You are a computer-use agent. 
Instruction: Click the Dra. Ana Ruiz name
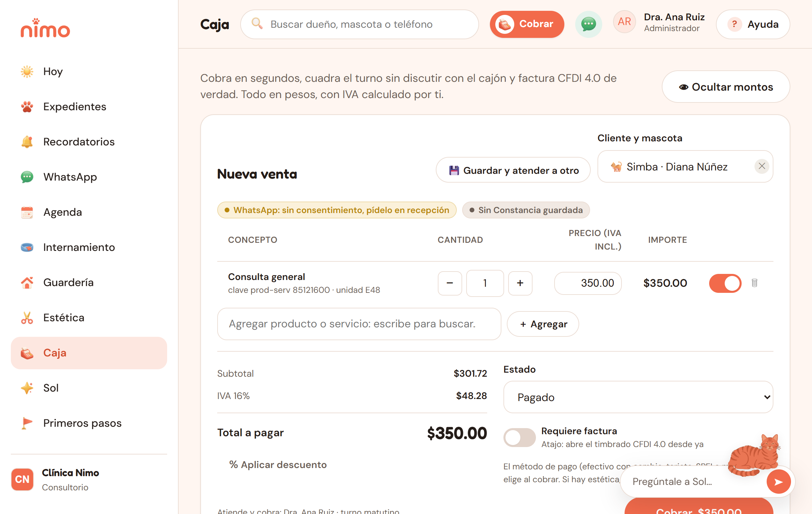click(674, 17)
